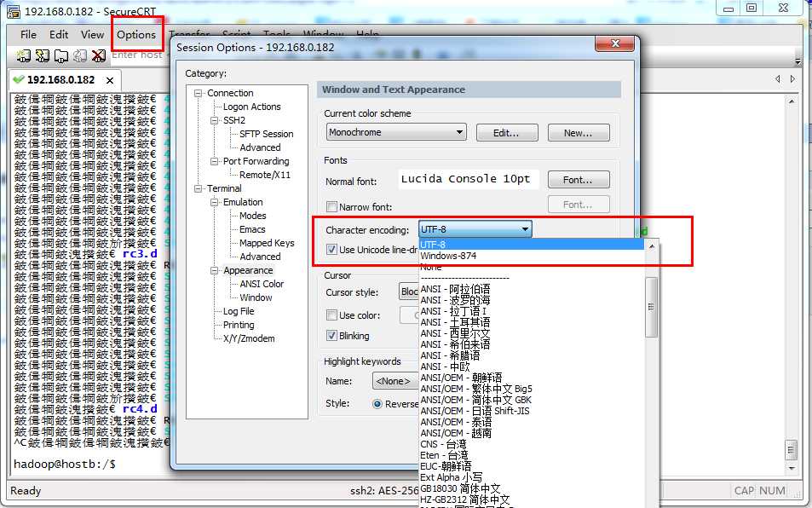The height and width of the screenshot is (508, 812).
Task: Collapse the Appearance tree node
Action: tap(214, 271)
